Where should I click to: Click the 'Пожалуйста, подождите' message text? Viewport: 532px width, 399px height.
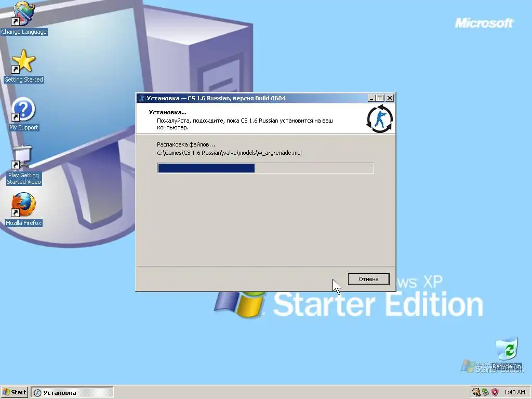click(245, 124)
